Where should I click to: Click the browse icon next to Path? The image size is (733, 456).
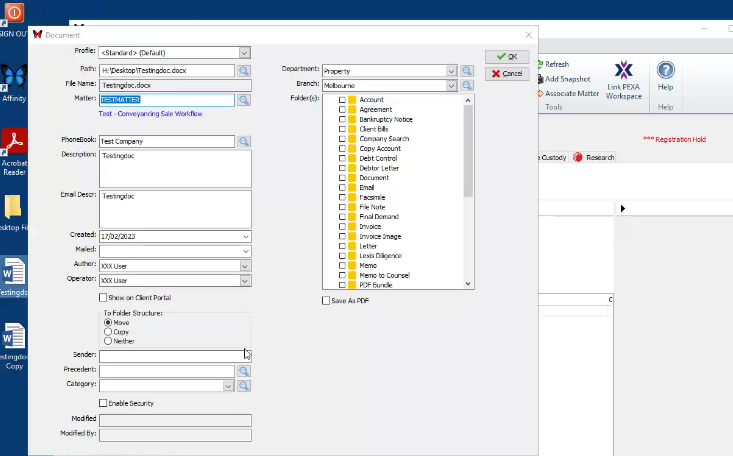(x=244, y=71)
